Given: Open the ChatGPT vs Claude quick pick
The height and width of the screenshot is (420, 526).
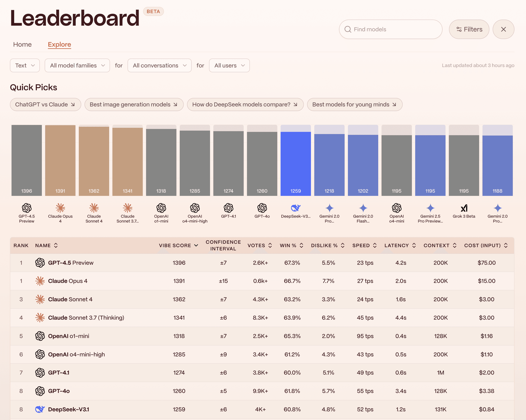Looking at the screenshot, I should pos(45,104).
